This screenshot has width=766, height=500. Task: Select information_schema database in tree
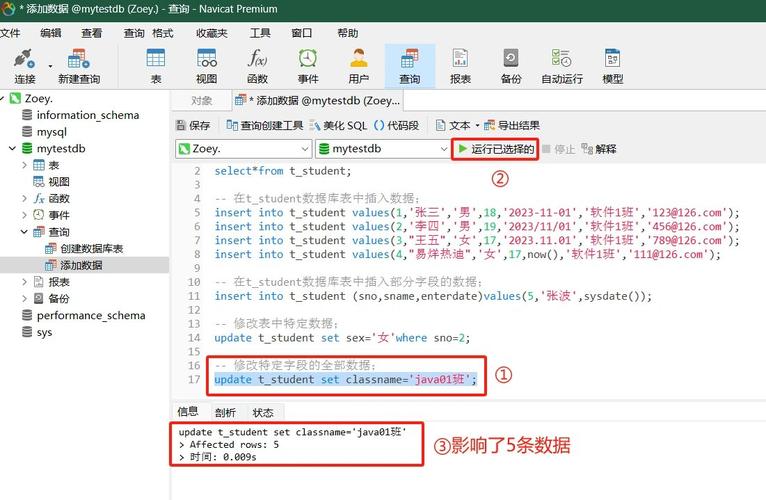[x=87, y=115]
